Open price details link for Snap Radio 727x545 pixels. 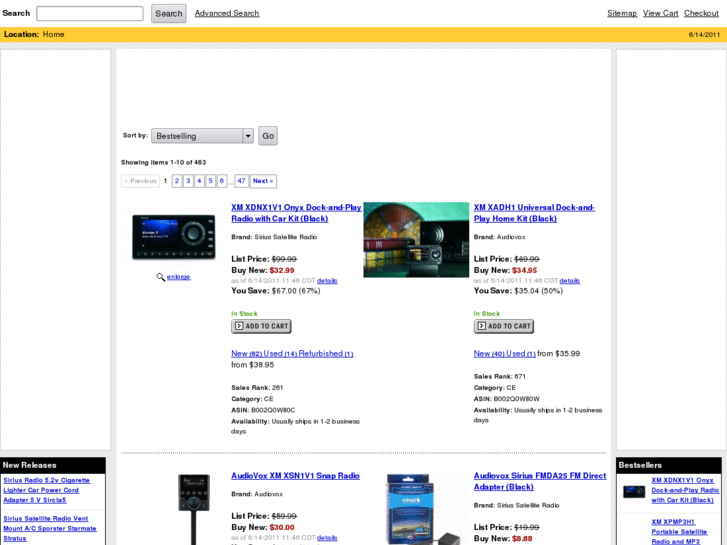(327, 538)
